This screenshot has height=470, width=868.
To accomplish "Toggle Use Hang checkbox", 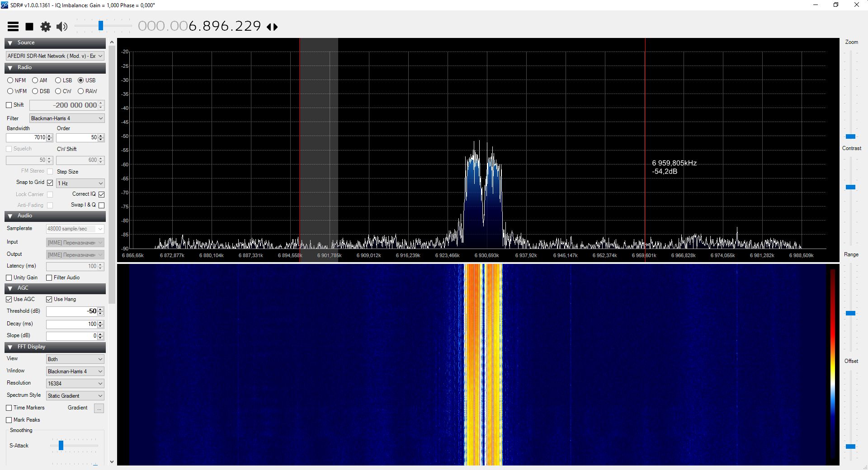I will tap(49, 300).
